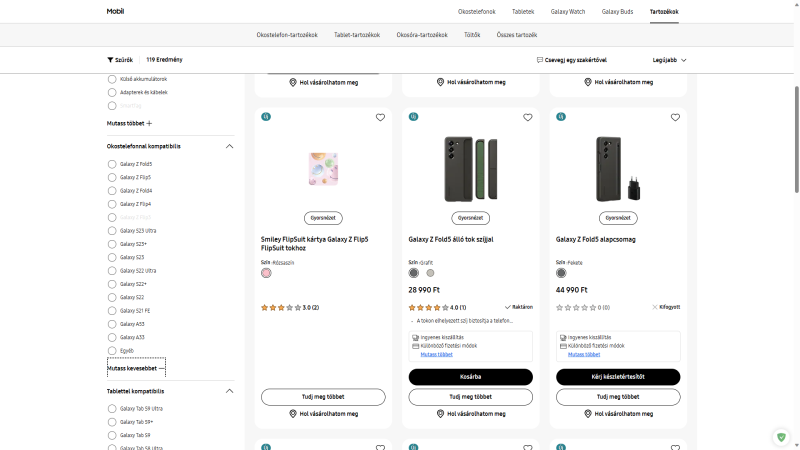Open Smiley FlipSuit card product image
Viewport: 800px width, 450px height.
tap(323, 169)
